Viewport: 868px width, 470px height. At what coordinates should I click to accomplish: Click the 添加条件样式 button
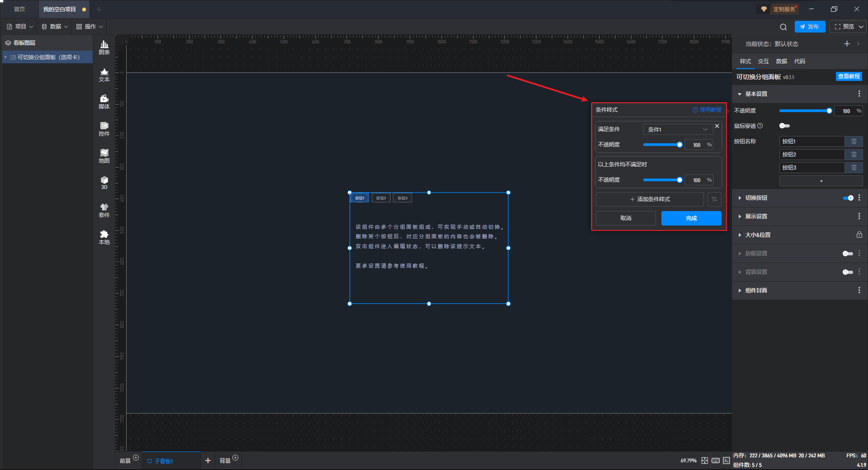(650, 199)
